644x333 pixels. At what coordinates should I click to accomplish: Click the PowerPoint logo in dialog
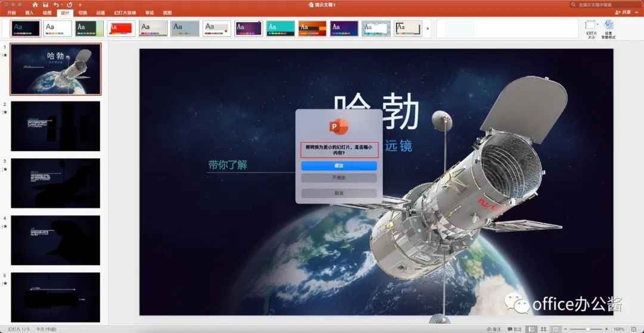coord(339,126)
